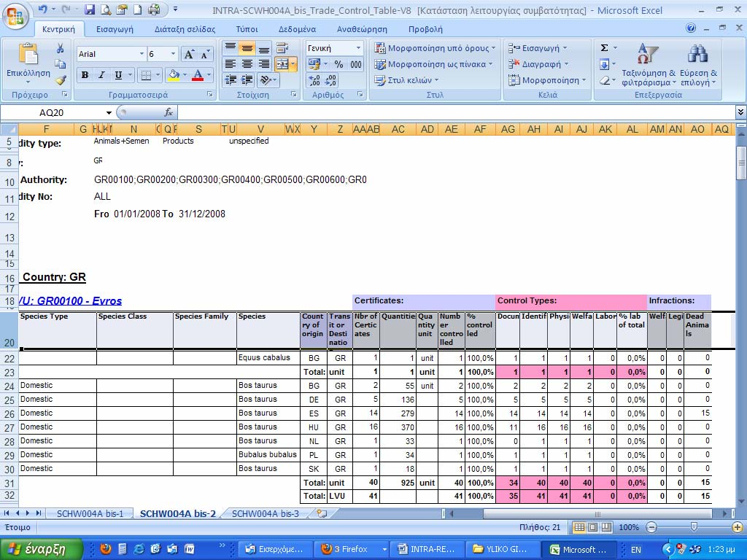
Task: Open the font name Arial dropdown
Action: [142, 54]
